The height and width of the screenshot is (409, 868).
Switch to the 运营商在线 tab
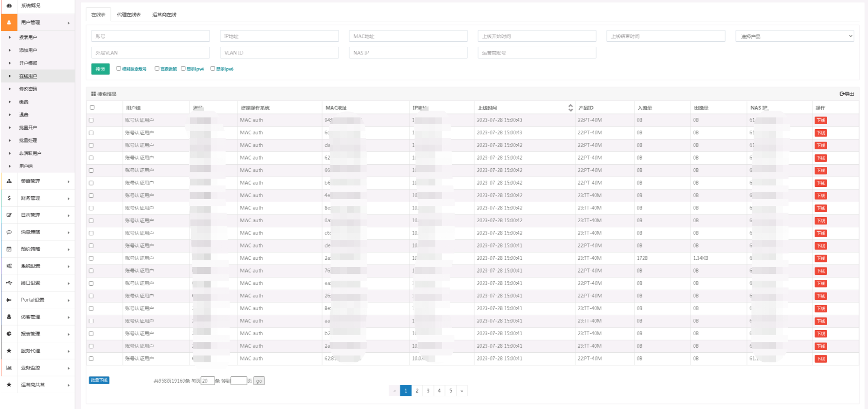[x=164, y=15]
